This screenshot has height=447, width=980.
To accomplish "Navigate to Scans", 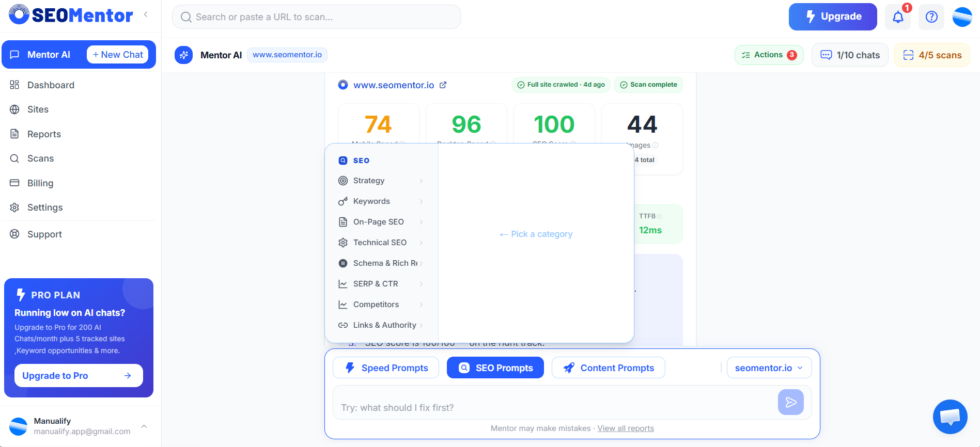I will coord(79,158).
